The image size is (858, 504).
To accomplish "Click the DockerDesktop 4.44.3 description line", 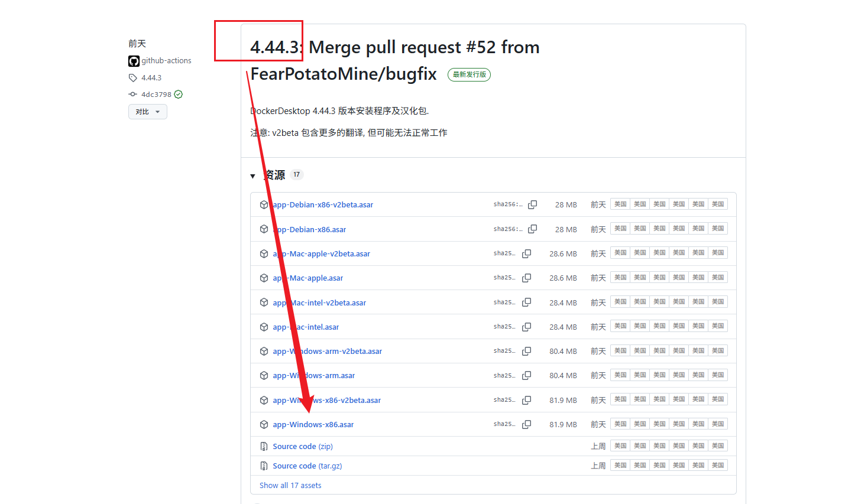I will pyautogui.click(x=339, y=111).
